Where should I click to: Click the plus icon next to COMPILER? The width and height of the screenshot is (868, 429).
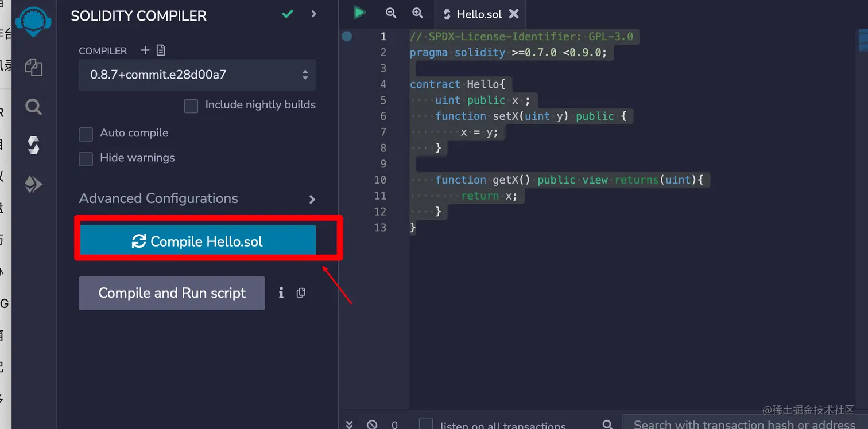pyautogui.click(x=145, y=50)
